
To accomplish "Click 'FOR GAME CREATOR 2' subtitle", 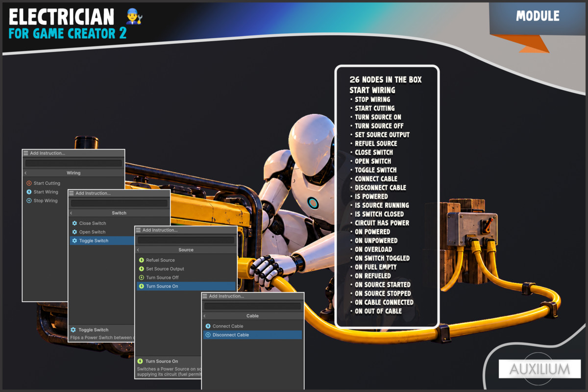I will coord(68,33).
